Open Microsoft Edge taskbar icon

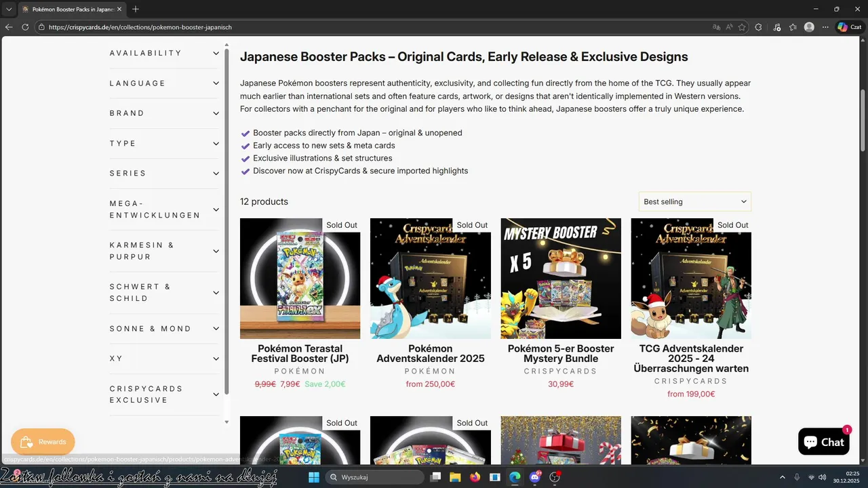pos(515,477)
